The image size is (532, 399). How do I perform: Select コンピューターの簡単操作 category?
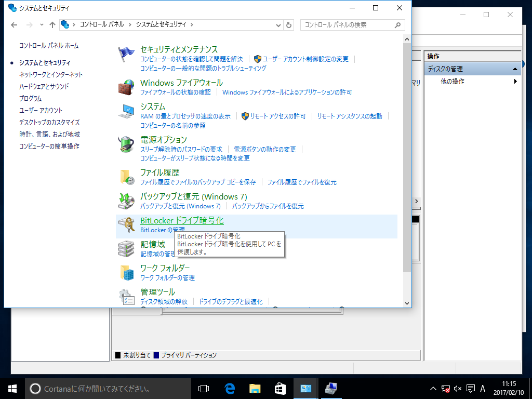pos(49,146)
